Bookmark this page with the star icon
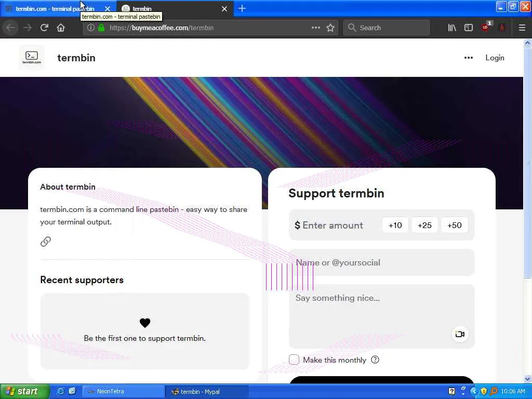Viewport: 532px width, 399px height. [x=330, y=28]
